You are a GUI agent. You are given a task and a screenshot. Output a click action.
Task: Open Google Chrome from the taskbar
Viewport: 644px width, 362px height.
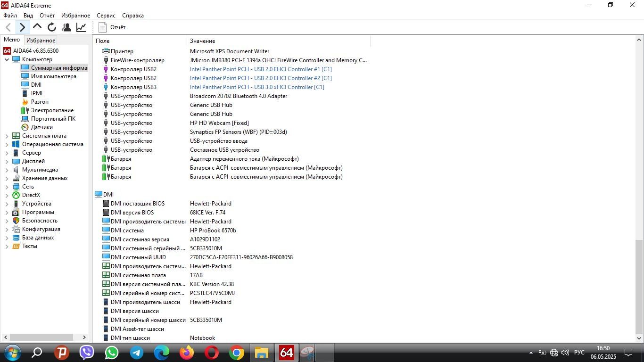[237, 353]
